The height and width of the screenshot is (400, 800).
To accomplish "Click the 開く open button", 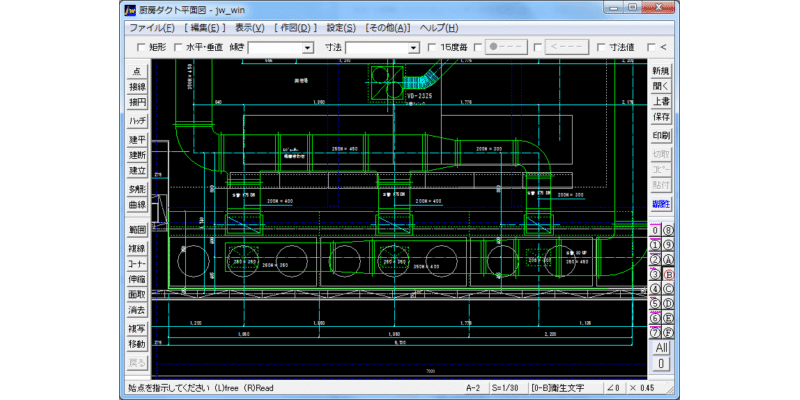I will pos(661,86).
